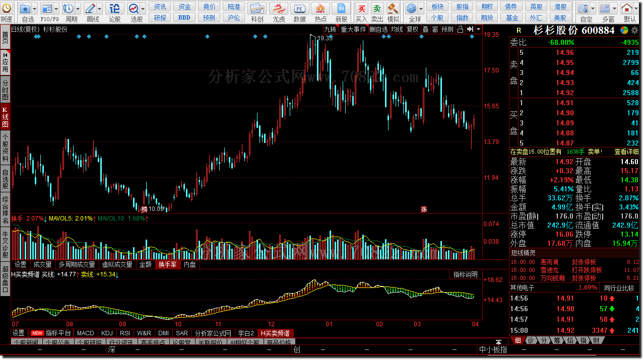Switch to the 个股资料 sidebar tab
Viewport: 644px width, 360px height.
pyautogui.click(x=5, y=148)
